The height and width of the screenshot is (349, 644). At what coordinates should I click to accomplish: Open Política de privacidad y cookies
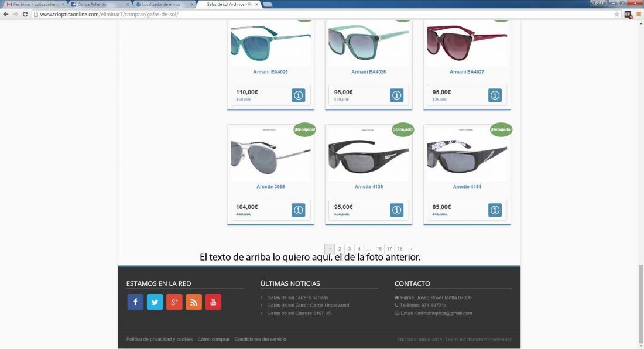tap(159, 339)
